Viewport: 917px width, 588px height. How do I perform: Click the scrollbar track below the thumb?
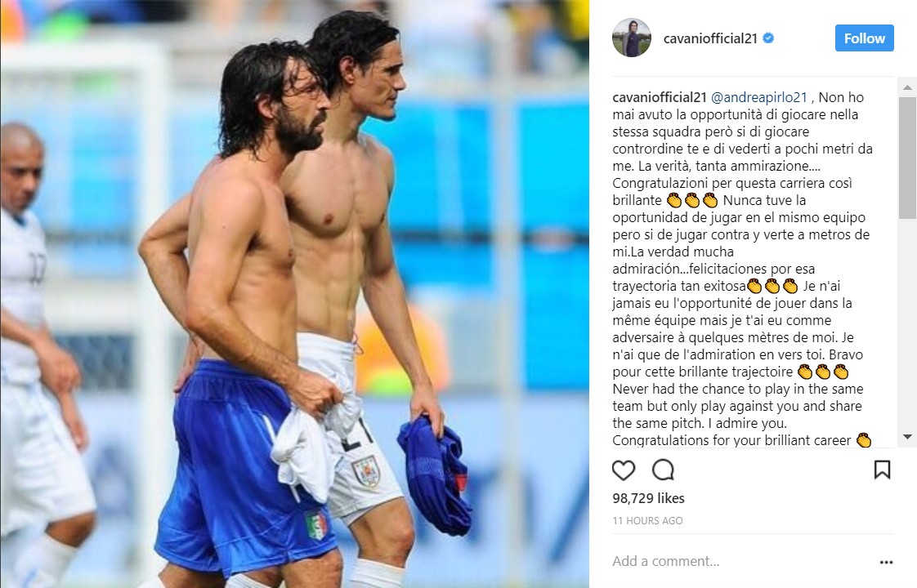click(907, 323)
